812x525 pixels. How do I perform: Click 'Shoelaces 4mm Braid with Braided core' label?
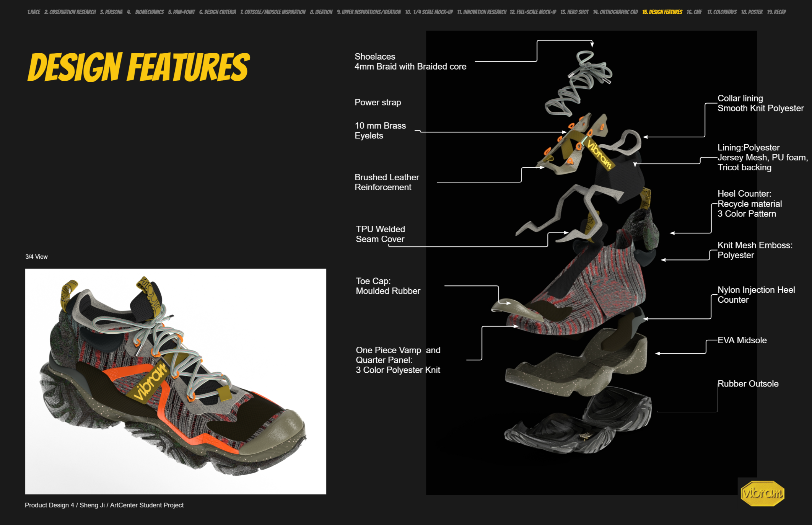(x=410, y=62)
